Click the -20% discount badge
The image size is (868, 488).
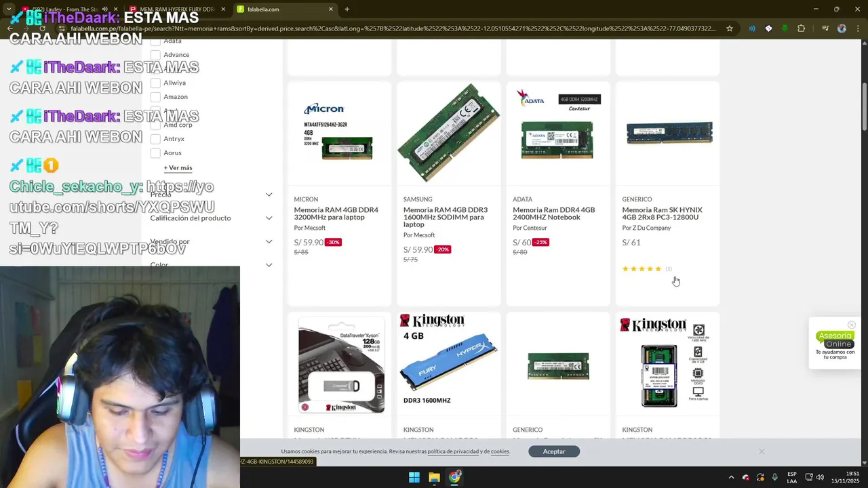[442, 249]
